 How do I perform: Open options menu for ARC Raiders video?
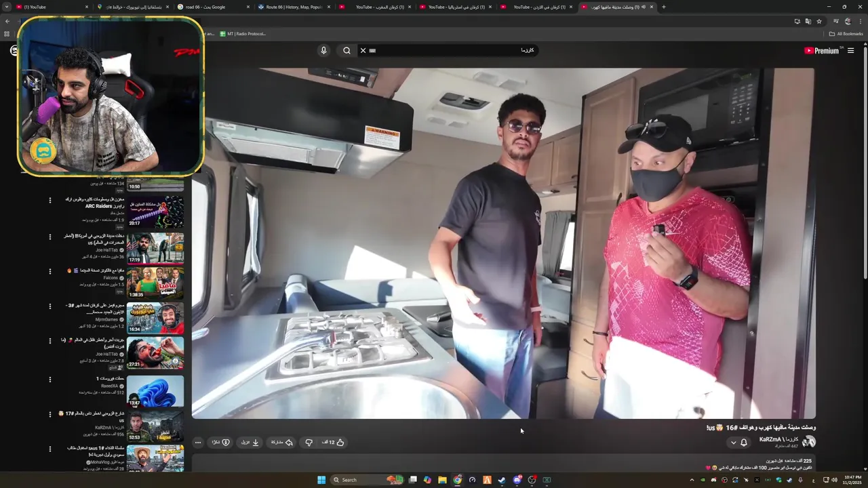point(50,200)
